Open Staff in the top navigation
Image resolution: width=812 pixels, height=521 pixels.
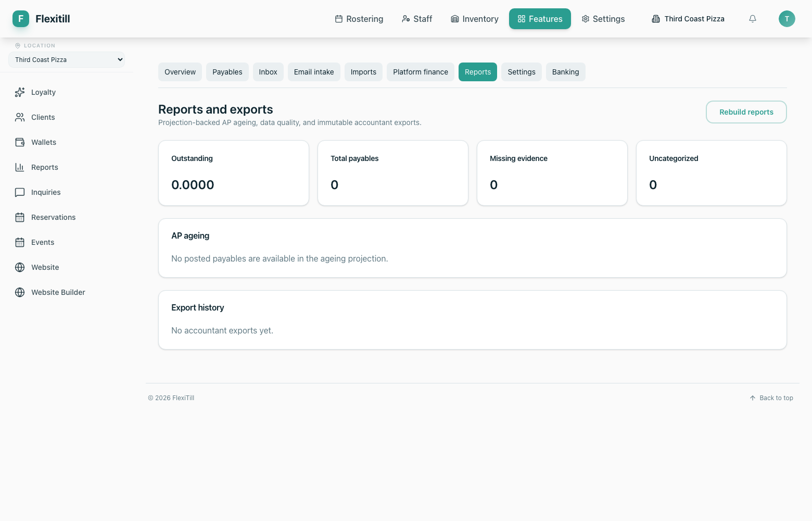click(x=417, y=19)
